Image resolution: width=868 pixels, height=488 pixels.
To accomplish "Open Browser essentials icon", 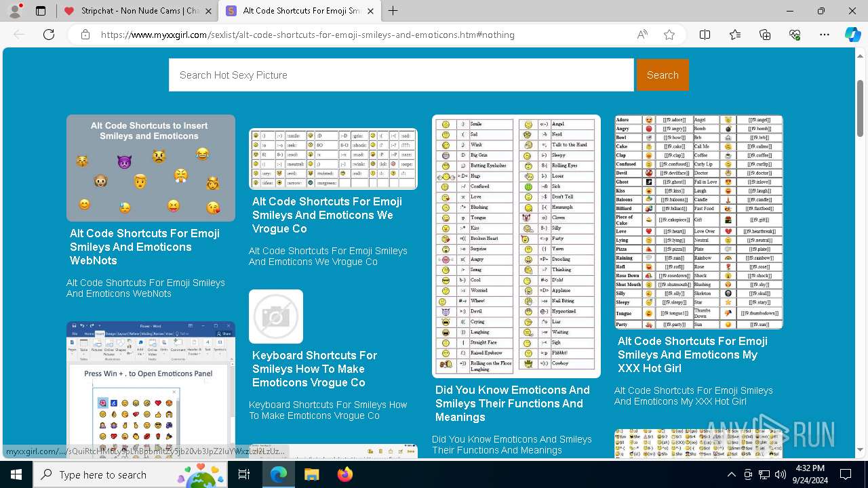I will click(795, 35).
